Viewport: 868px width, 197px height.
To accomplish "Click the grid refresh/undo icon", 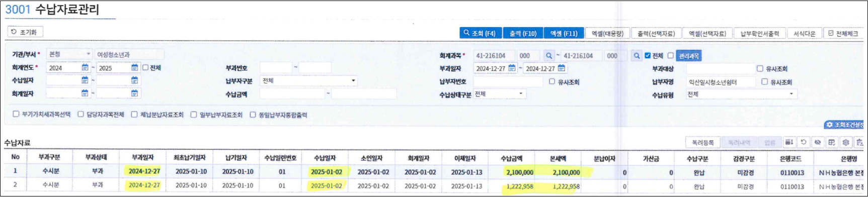I will pyautogui.click(x=803, y=143).
